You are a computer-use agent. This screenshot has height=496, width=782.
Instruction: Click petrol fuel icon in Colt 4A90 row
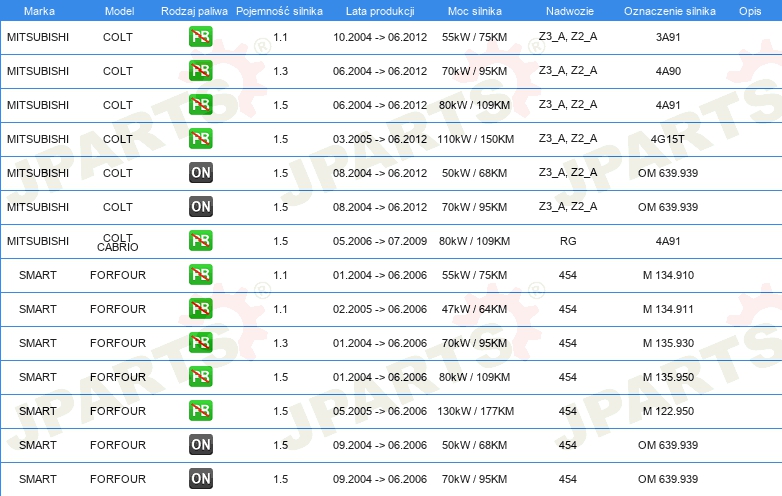(200, 71)
